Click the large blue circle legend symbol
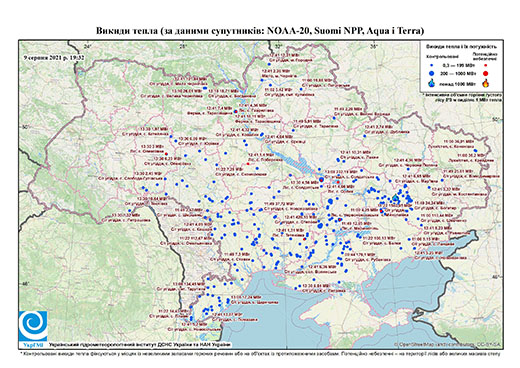520x368 pixels. click(x=431, y=73)
